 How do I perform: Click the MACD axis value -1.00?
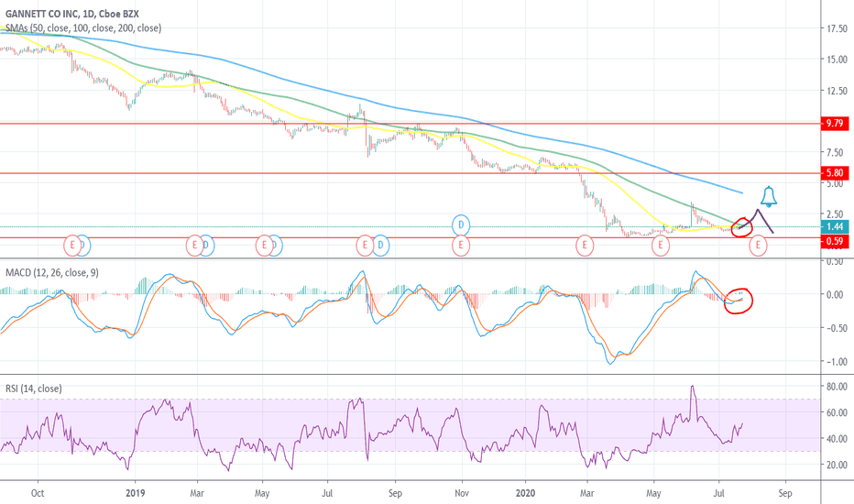click(836, 362)
